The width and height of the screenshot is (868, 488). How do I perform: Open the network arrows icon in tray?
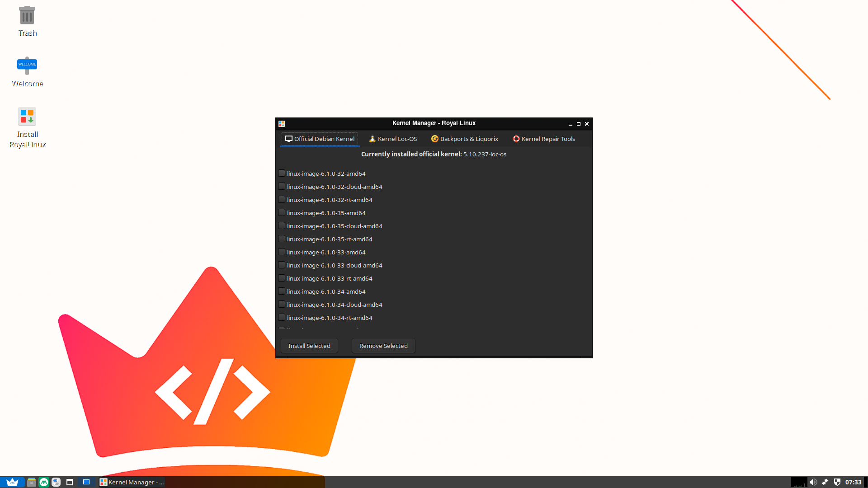tap(825, 482)
